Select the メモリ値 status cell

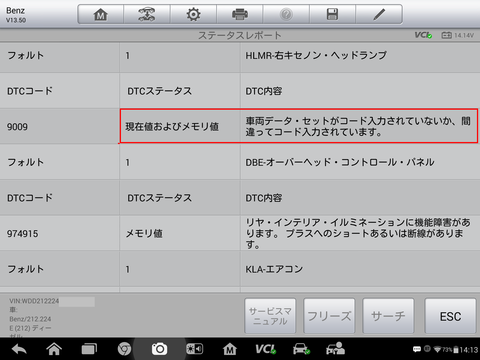tap(180, 233)
